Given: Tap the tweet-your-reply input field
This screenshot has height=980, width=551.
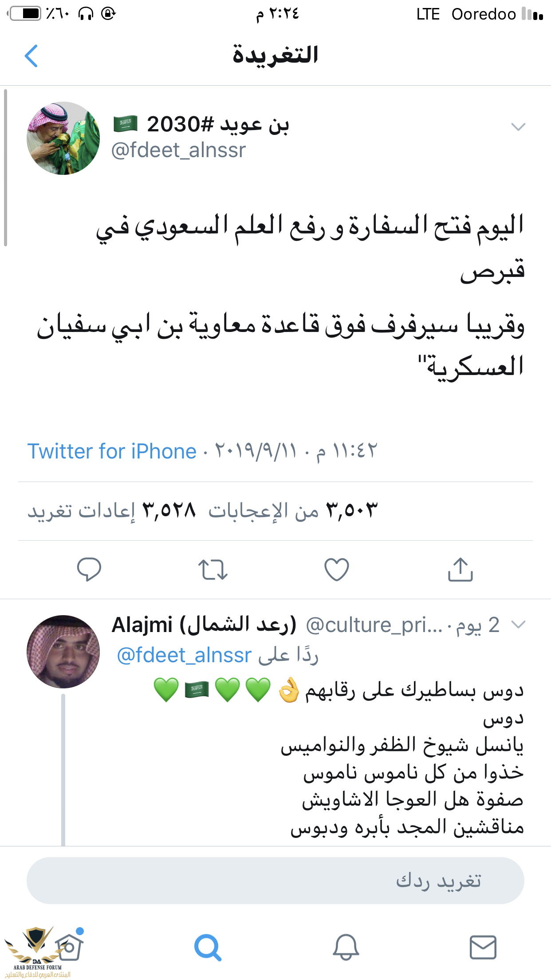Looking at the screenshot, I should 275,881.
